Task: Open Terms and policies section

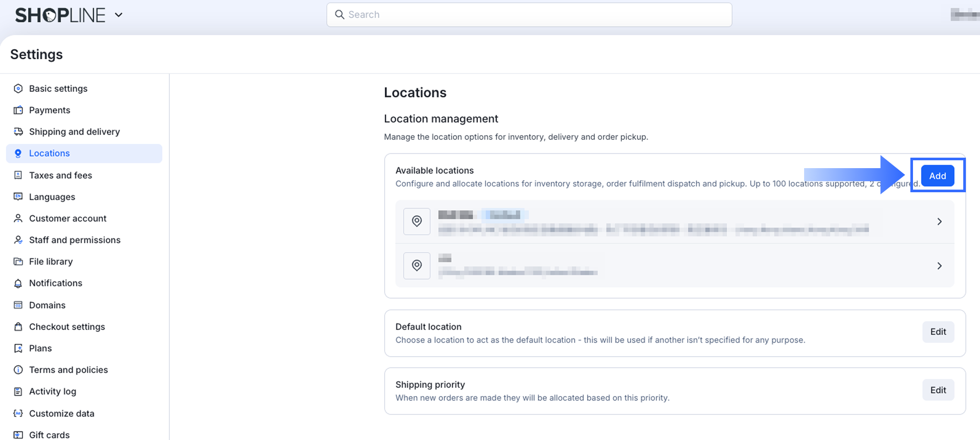Action: tap(68, 370)
